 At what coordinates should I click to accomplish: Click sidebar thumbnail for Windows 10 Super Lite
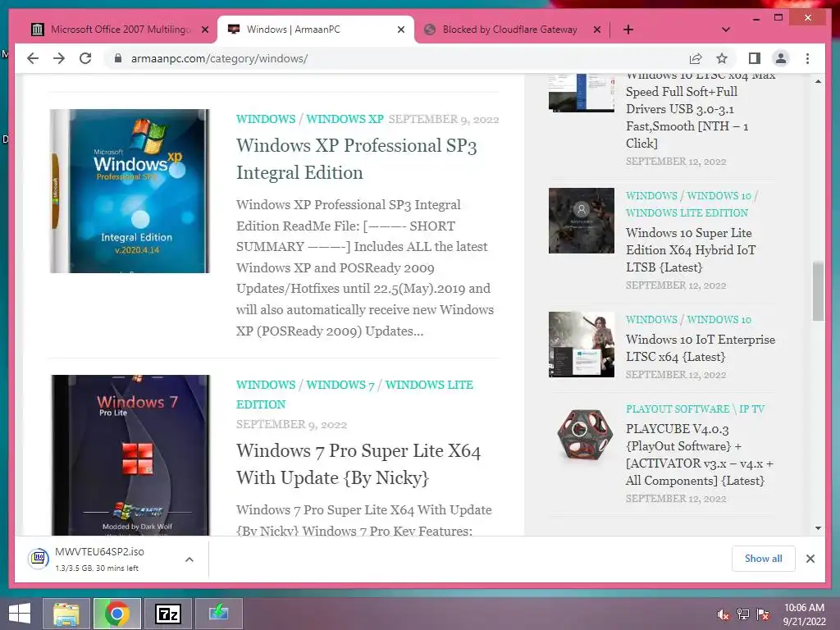click(x=582, y=220)
